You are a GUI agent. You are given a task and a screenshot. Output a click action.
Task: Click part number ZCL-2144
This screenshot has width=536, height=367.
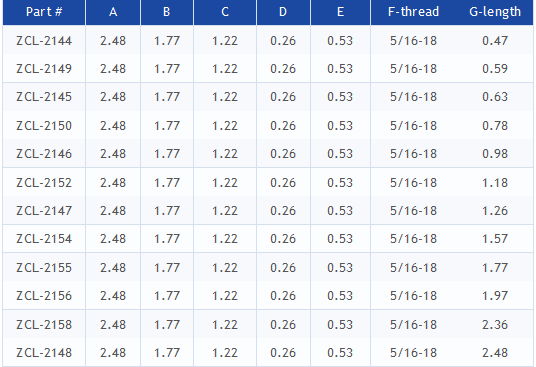[44, 41]
